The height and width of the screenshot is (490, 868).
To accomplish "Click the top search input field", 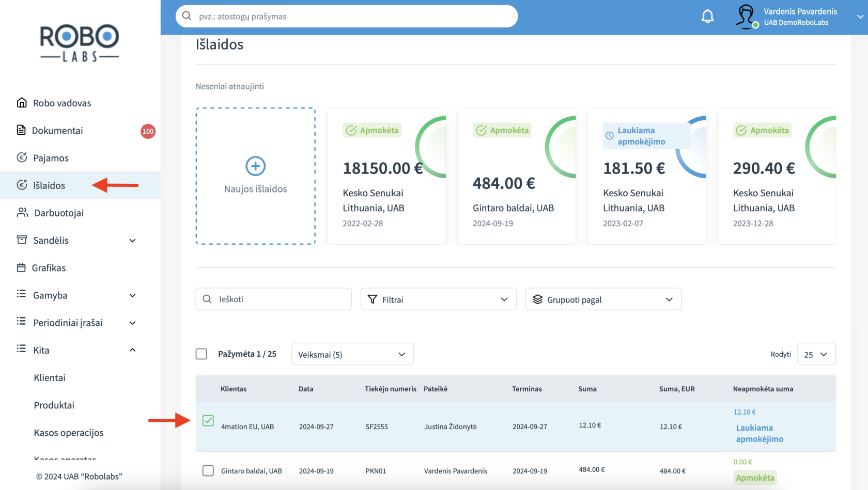I will (347, 16).
